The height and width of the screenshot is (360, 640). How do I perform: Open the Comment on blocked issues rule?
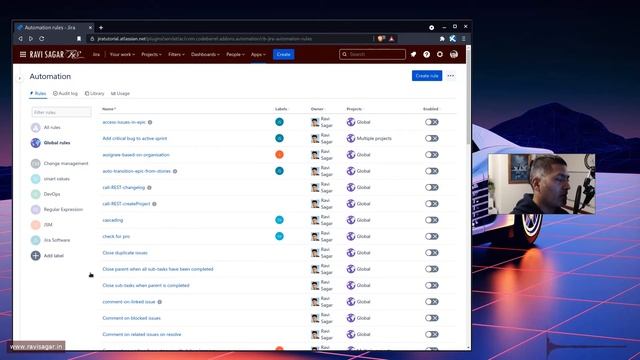pyautogui.click(x=131, y=318)
